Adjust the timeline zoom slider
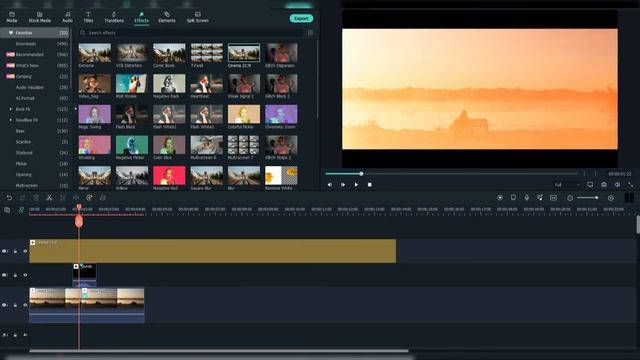 coord(588,198)
